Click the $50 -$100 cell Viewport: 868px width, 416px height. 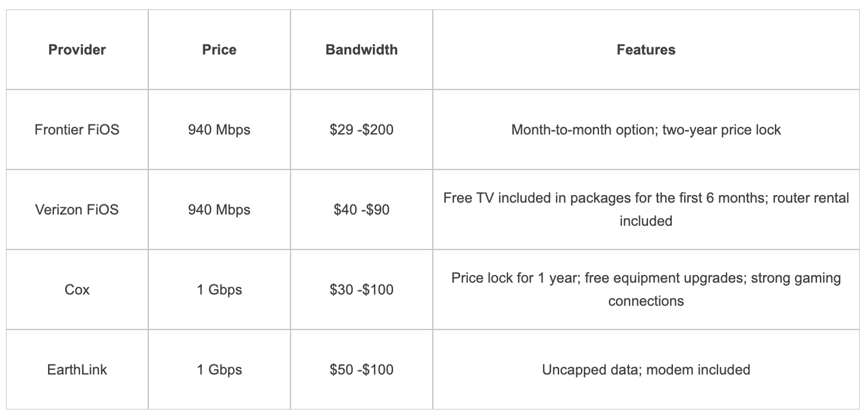point(362,369)
